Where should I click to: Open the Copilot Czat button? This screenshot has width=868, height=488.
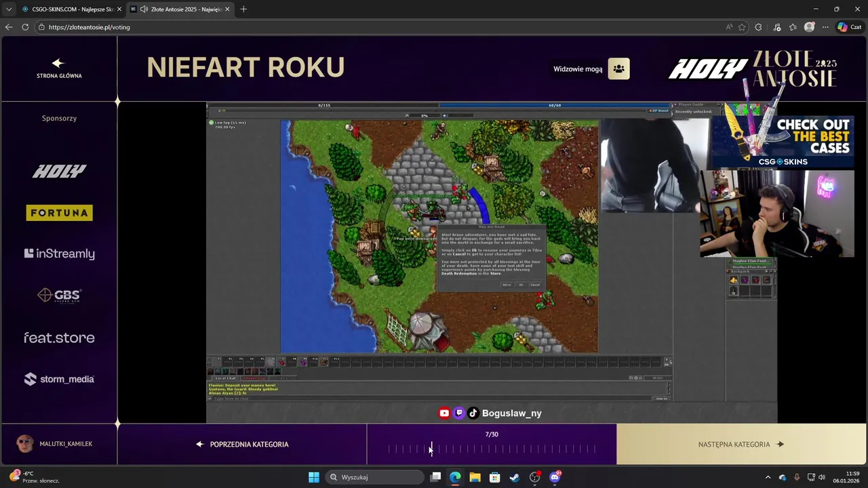tap(850, 27)
